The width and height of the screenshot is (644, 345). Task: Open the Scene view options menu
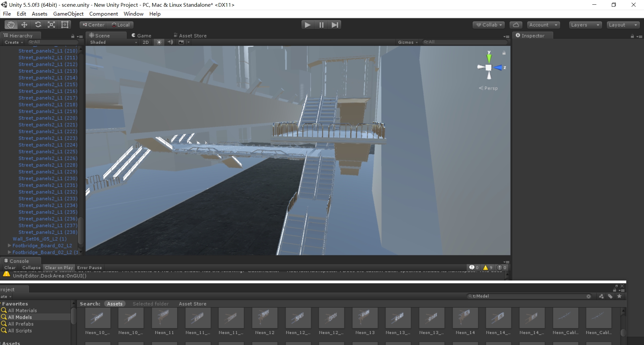point(506,36)
